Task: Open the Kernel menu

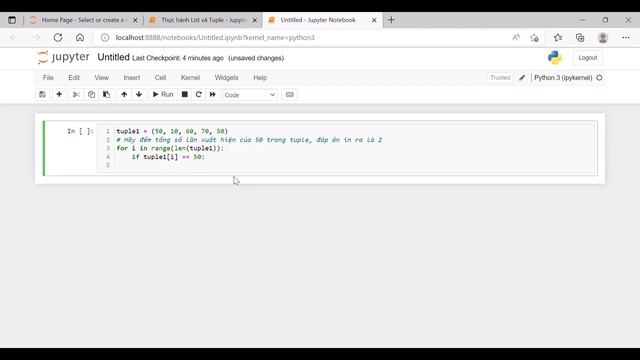Action: click(190, 78)
